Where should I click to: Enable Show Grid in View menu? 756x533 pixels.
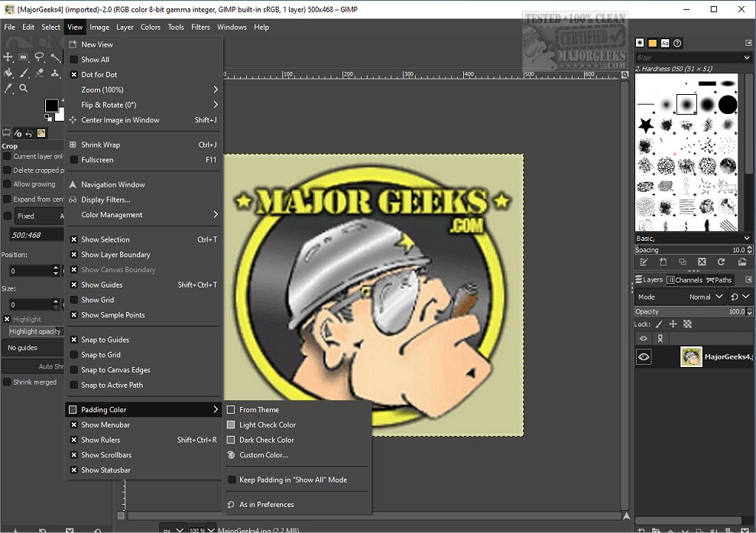[98, 300]
